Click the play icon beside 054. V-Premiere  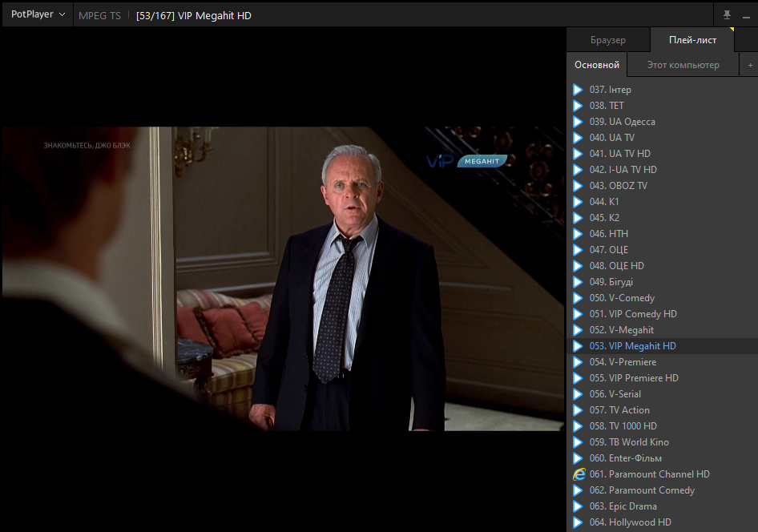pyautogui.click(x=578, y=362)
